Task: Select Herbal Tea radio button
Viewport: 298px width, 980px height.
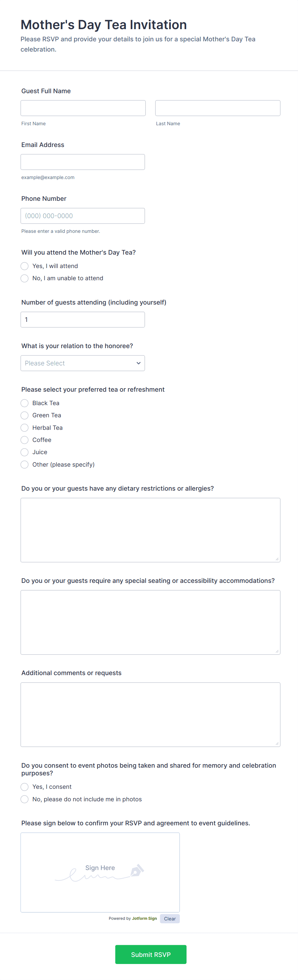Action: pos(25,428)
